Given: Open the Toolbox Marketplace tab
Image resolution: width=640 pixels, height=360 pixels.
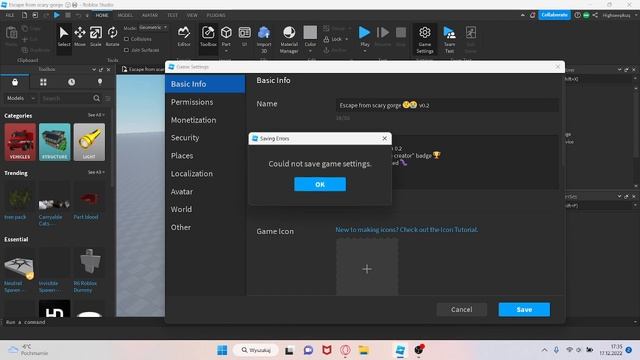Looking at the screenshot, I should tap(15, 82).
